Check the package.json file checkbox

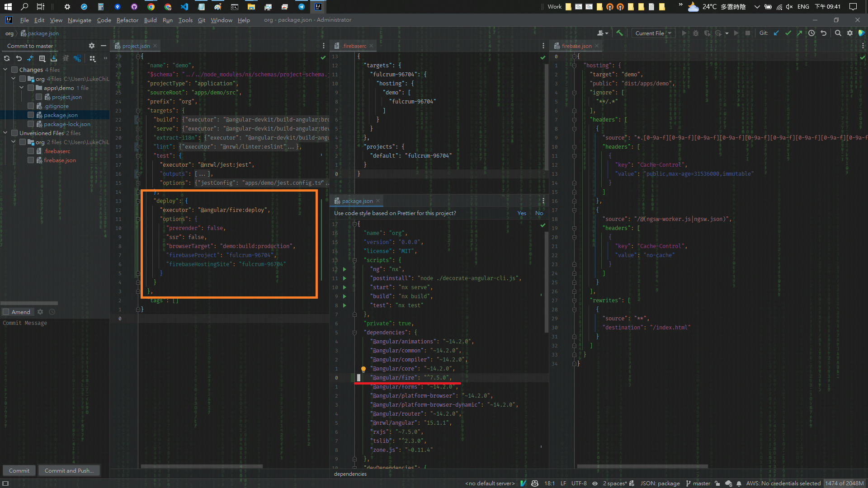click(31, 115)
